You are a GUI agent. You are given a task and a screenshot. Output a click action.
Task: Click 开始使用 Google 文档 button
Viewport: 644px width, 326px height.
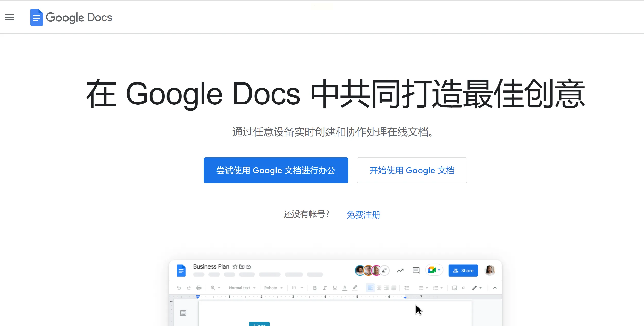pyautogui.click(x=412, y=170)
